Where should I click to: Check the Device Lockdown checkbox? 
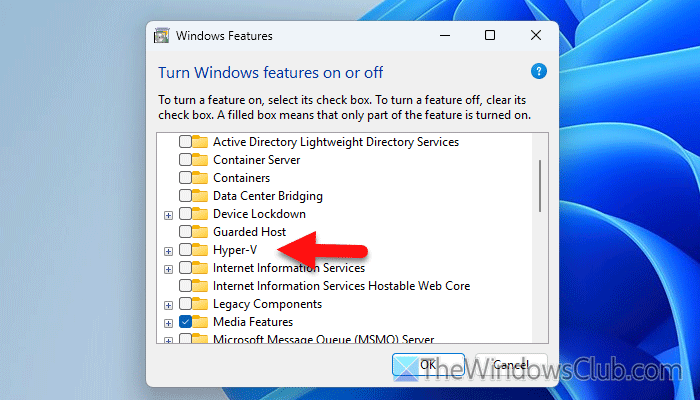click(185, 214)
